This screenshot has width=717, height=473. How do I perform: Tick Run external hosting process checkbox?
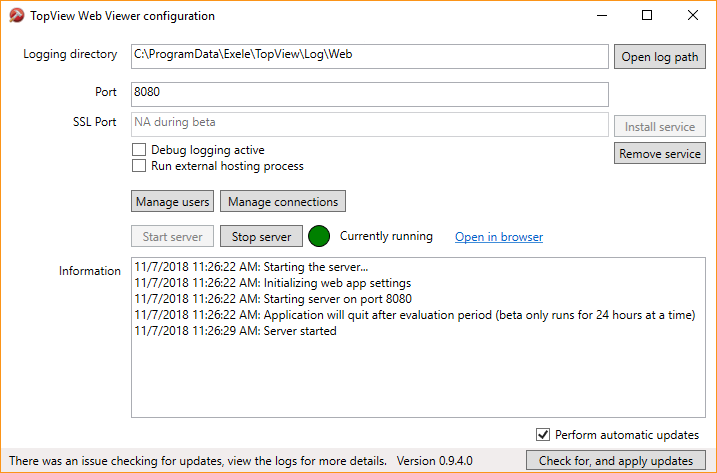[139, 166]
